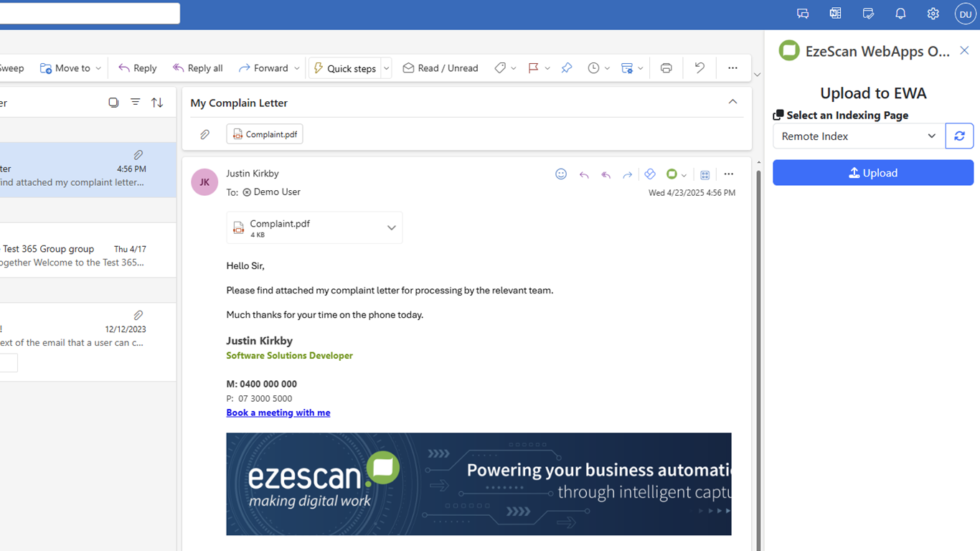980x551 pixels.
Task: Pin the message with the pin icon
Action: (x=567, y=68)
